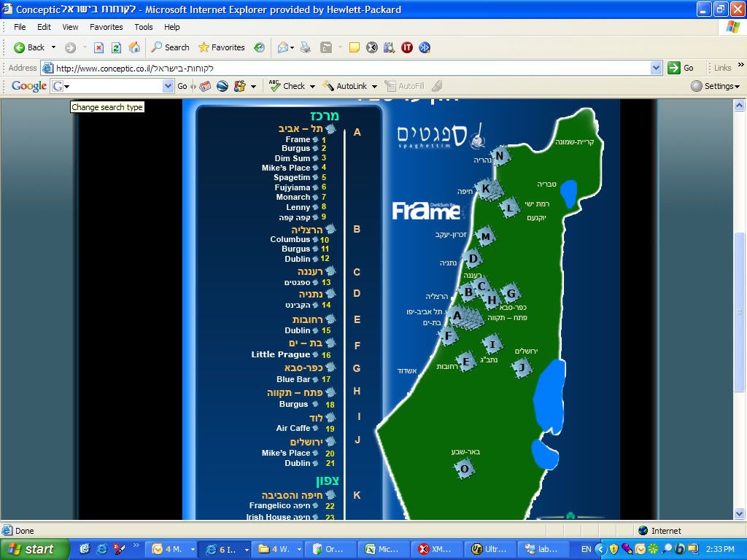Click the map marker O near Beer-Sheva

point(464,469)
